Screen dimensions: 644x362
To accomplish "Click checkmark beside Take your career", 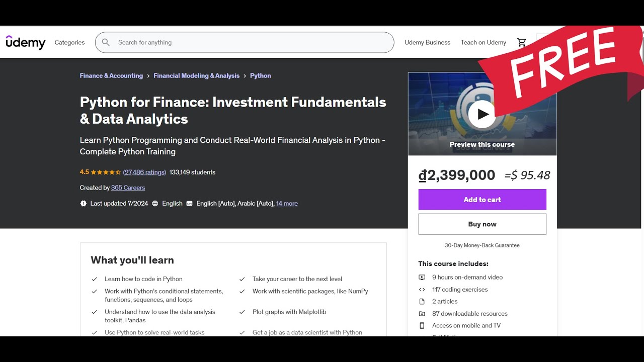I will click(242, 279).
